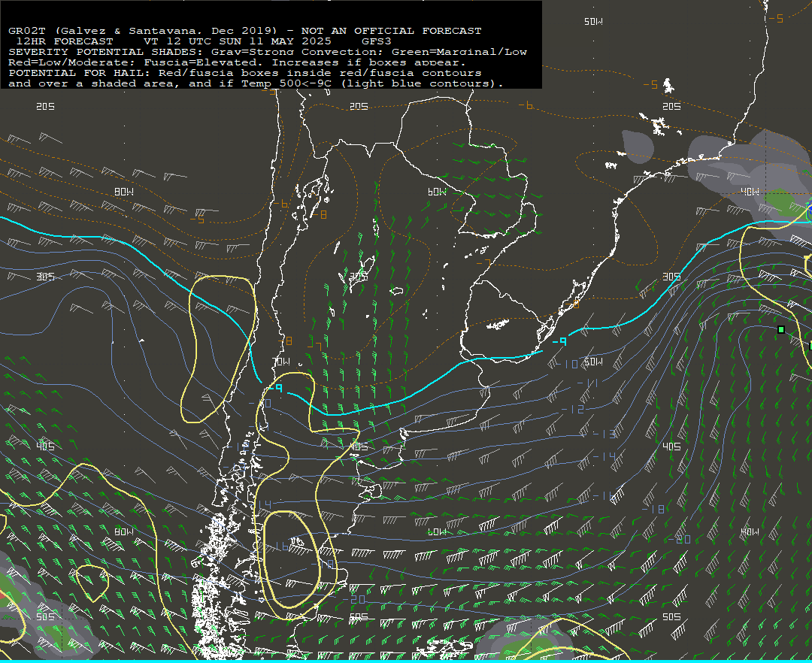Screen dimensions: 812x663
Task: Click the orange '-6' label over Brazil
Action: click(525, 105)
